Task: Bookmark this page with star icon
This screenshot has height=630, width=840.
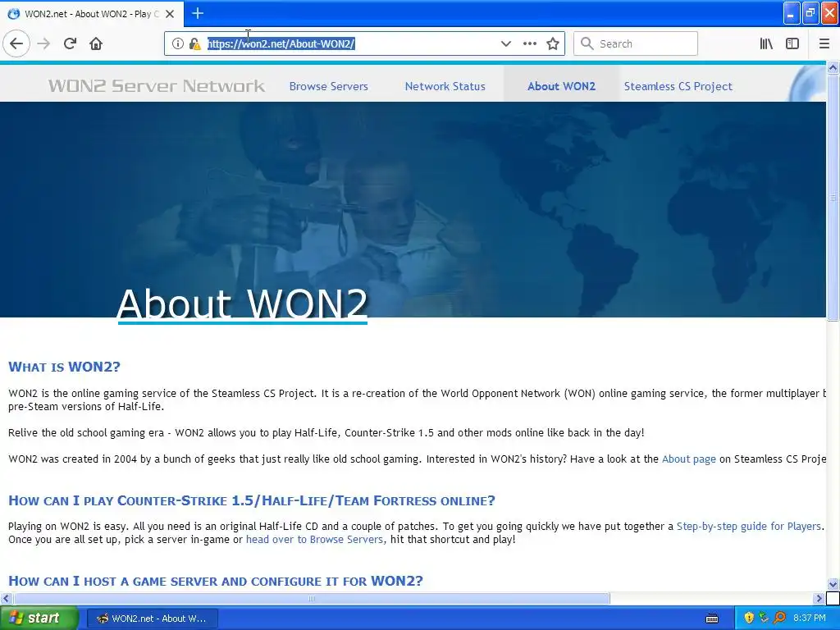Action: pyautogui.click(x=553, y=43)
